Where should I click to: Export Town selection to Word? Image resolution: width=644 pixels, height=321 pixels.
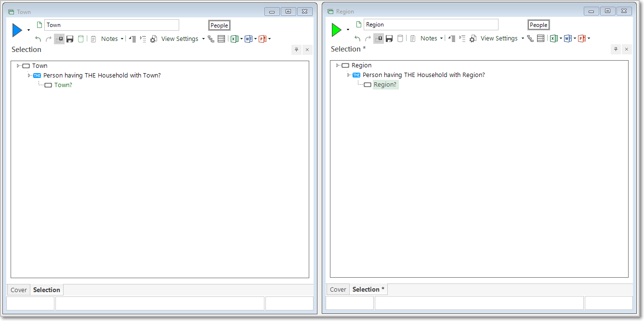pyautogui.click(x=249, y=39)
